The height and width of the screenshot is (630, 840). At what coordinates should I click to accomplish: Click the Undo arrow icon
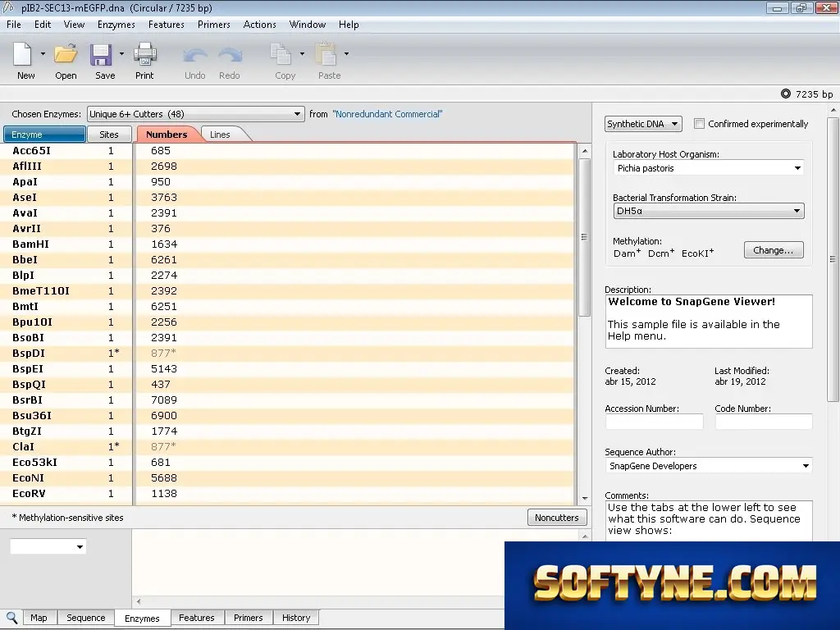coord(195,55)
